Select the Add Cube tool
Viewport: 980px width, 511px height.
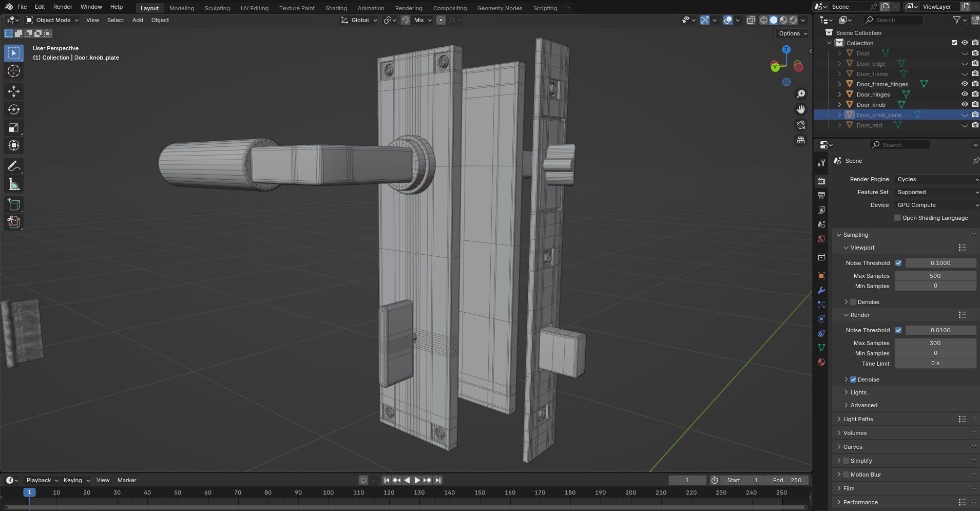tap(14, 204)
